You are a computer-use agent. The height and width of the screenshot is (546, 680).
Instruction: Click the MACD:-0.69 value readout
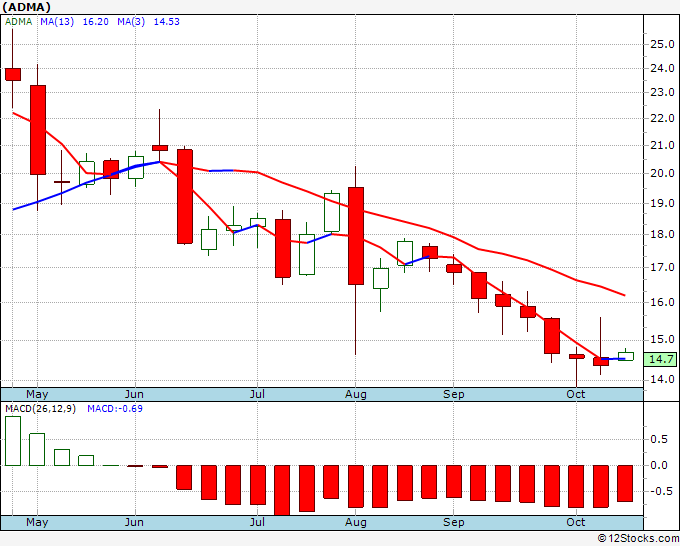pos(115,409)
